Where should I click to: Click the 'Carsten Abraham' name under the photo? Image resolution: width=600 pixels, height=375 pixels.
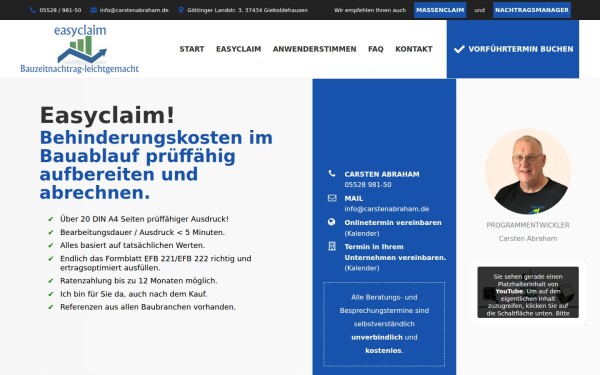coord(528,238)
